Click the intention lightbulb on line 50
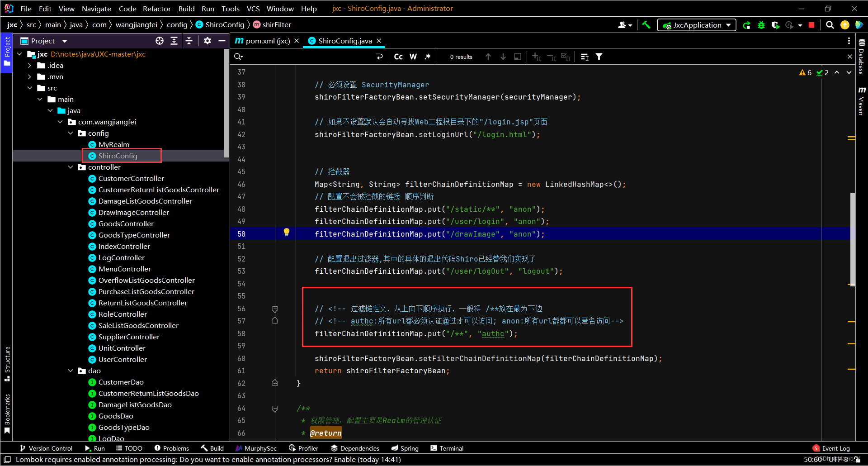The width and height of the screenshot is (868, 466). pyautogui.click(x=286, y=233)
